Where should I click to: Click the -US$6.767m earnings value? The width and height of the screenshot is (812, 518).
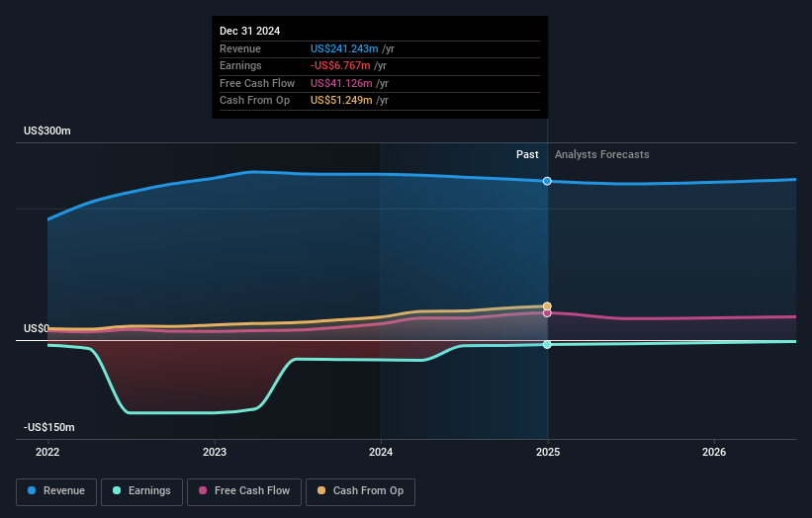tap(340, 65)
